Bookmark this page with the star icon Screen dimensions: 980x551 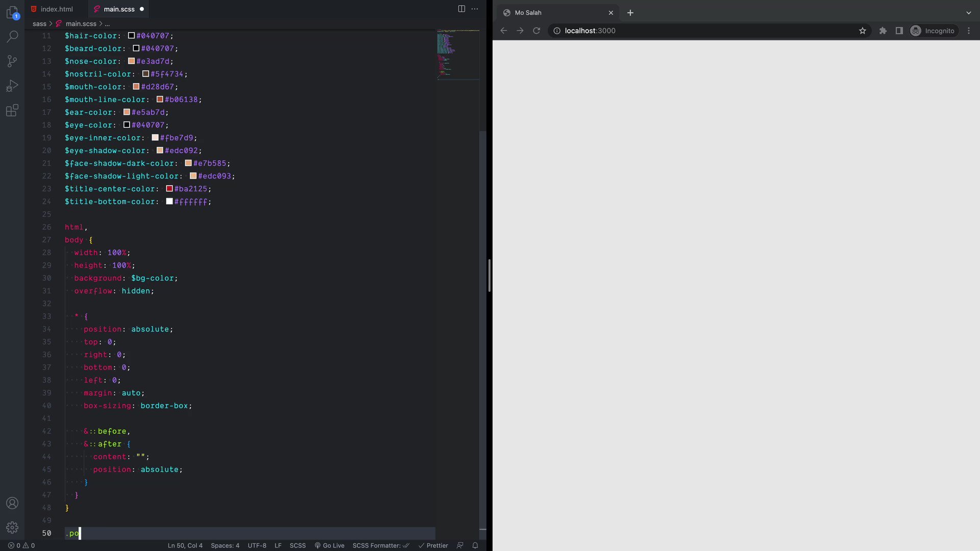click(x=863, y=31)
